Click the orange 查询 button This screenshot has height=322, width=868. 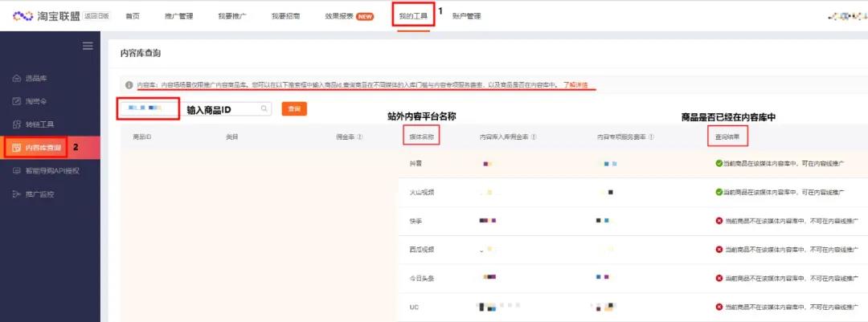point(294,109)
